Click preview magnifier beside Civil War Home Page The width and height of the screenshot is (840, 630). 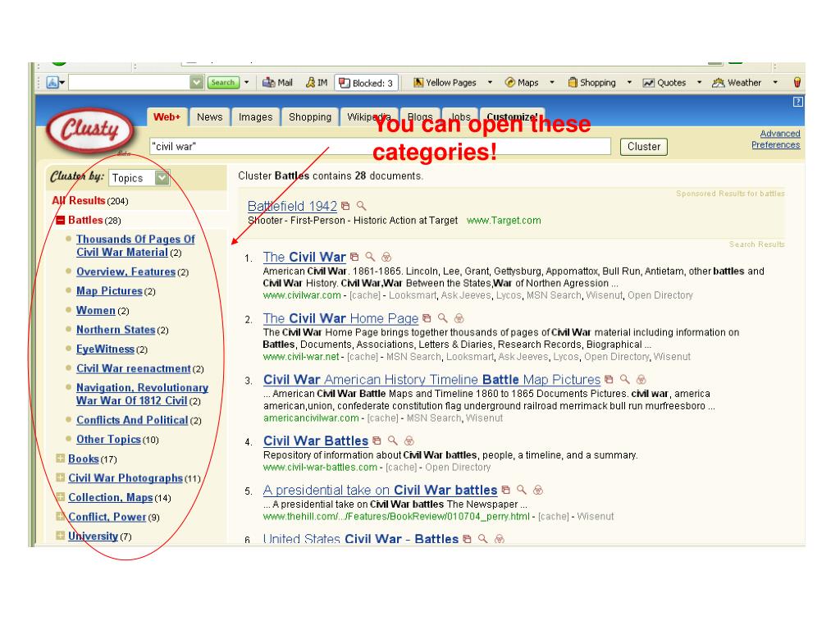(442, 318)
